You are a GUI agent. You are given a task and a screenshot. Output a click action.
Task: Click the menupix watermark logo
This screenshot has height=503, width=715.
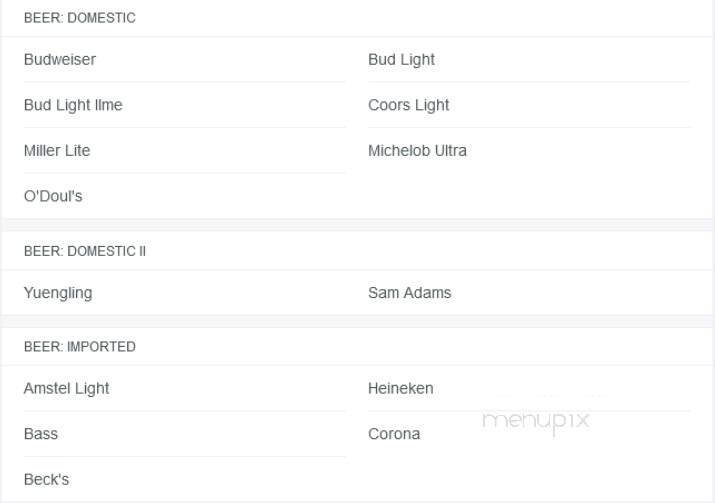(x=536, y=420)
